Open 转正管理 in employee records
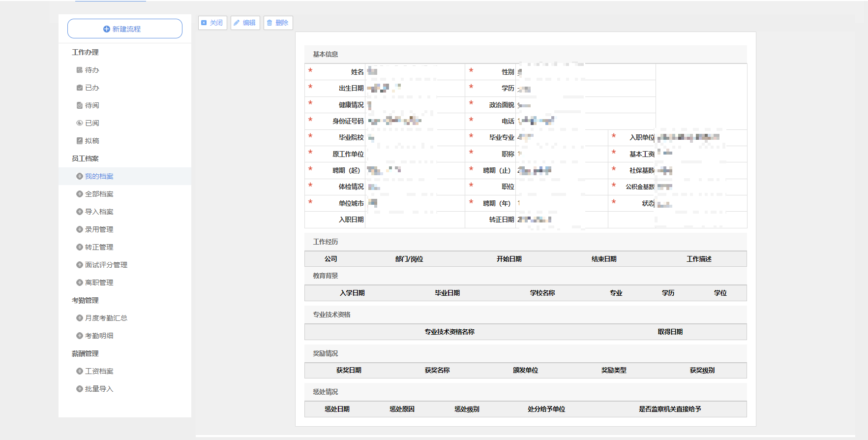 pyautogui.click(x=99, y=247)
